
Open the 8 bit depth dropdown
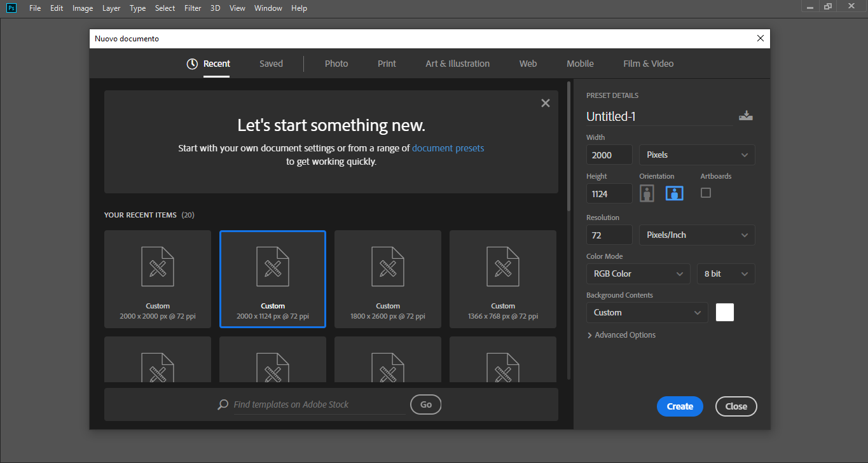[726, 273]
